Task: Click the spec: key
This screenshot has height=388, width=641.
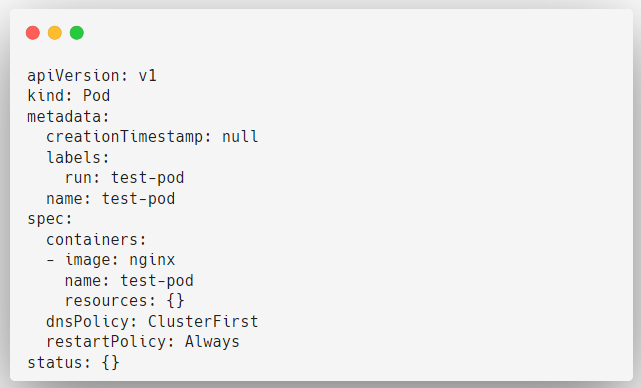Action: [x=49, y=220]
